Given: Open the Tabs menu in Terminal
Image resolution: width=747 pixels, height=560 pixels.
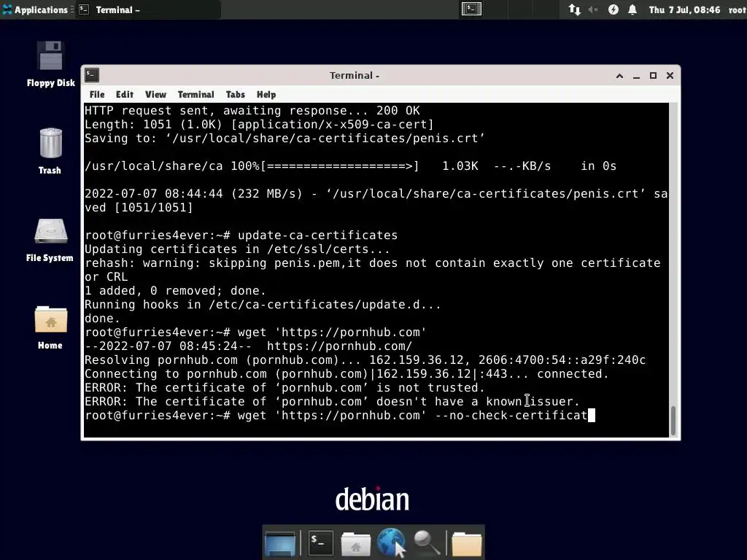Looking at the screenshot, I should click(235, 94).
